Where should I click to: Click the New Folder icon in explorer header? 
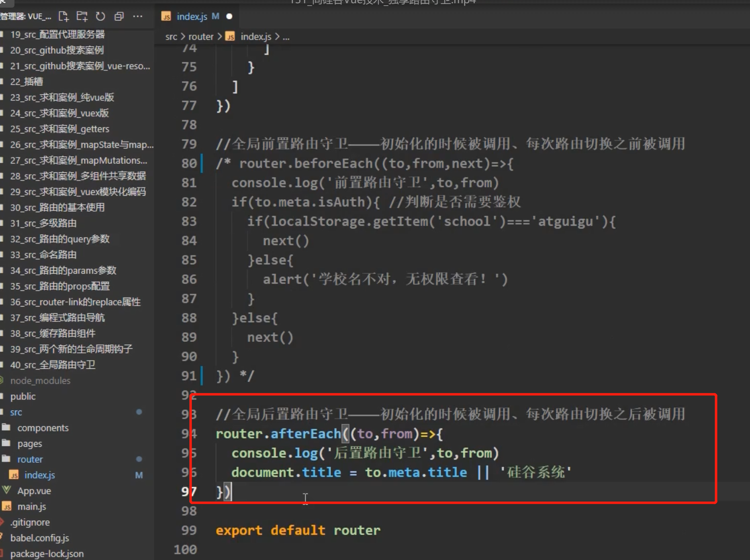(82, 16)
